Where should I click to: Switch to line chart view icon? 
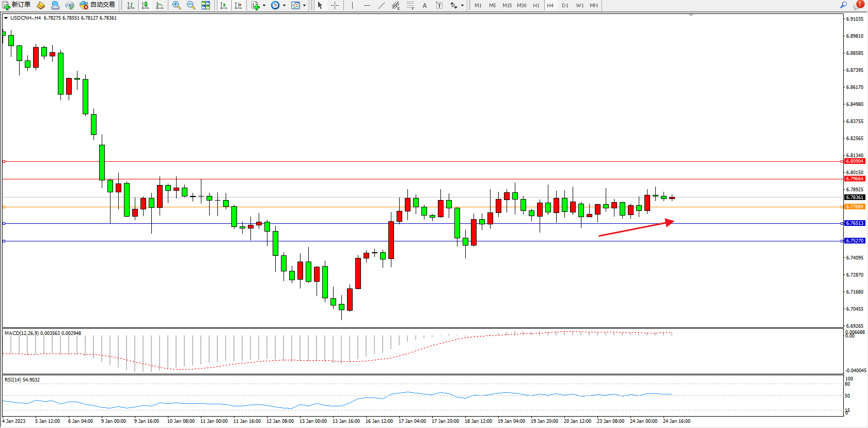[x=160, y=5]
